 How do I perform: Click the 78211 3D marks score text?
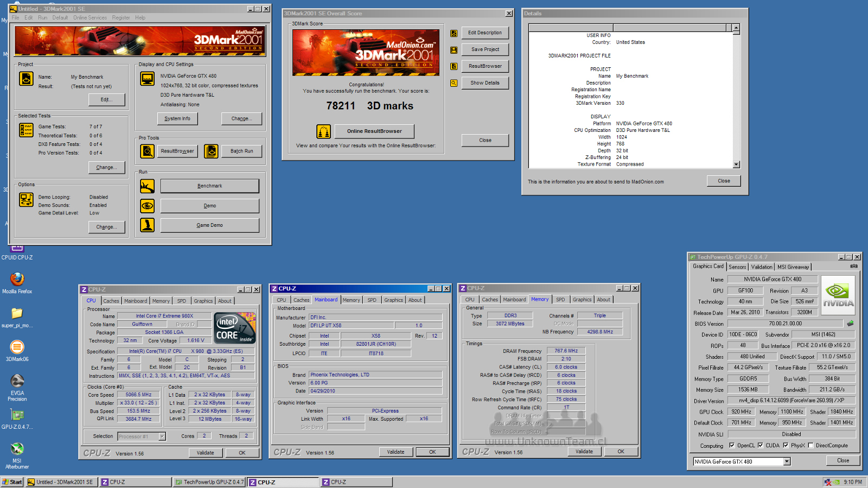point(369,106)
